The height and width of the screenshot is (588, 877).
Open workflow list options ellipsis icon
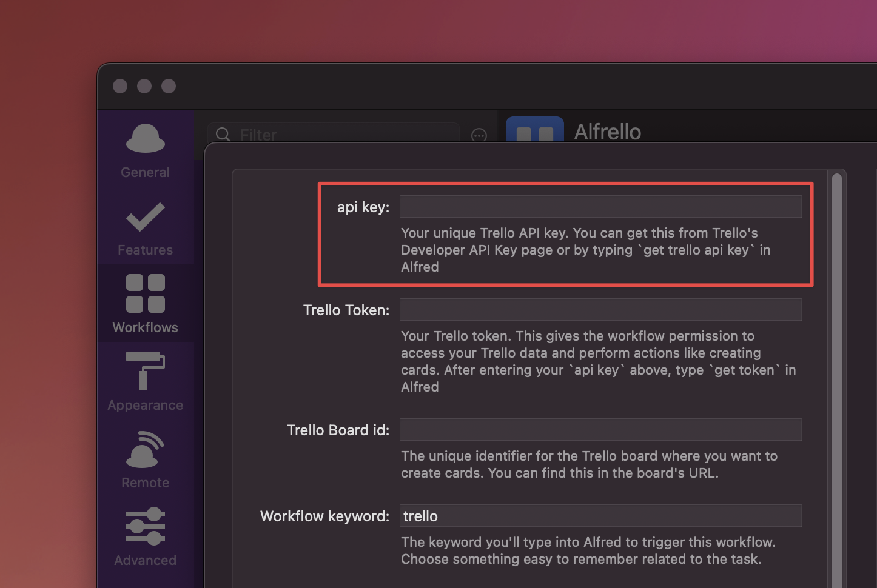click(479, 135)
